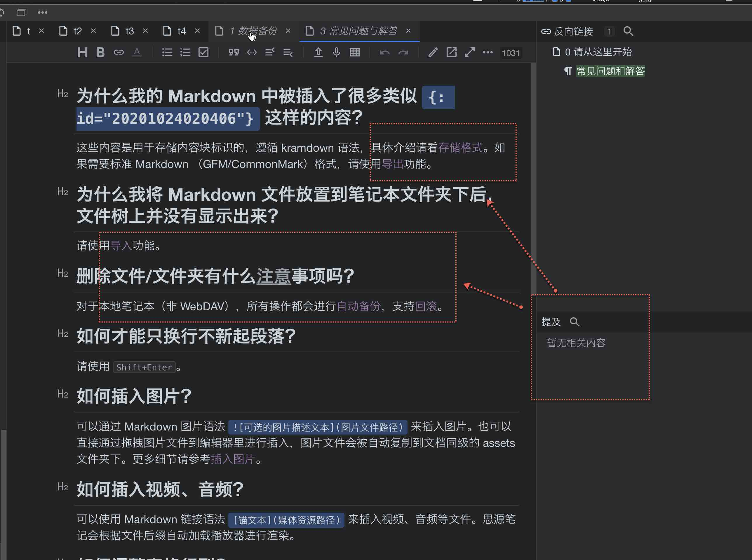Open the three-dots menu above the tabs
The height and width of the screenshot is (560, 752).
pyautogui.click(x=42, y=13)
